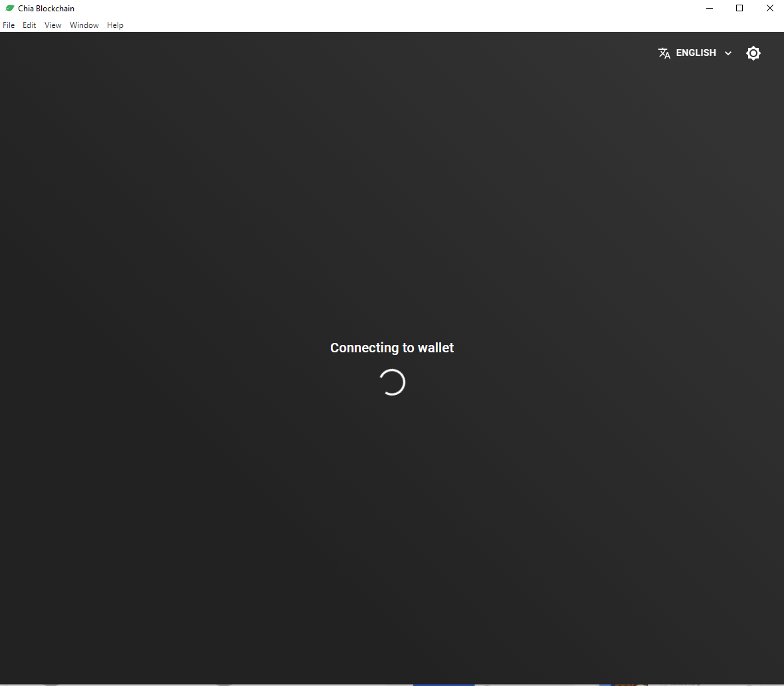Toggle the light/dark theme brightness icon
The image size is (784, 686).
coord(753,53)
